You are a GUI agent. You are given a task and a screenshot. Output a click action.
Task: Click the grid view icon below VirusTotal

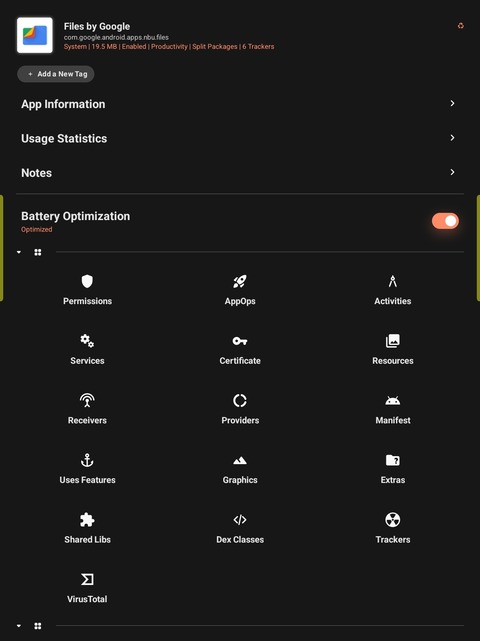[x=38, y=626]
